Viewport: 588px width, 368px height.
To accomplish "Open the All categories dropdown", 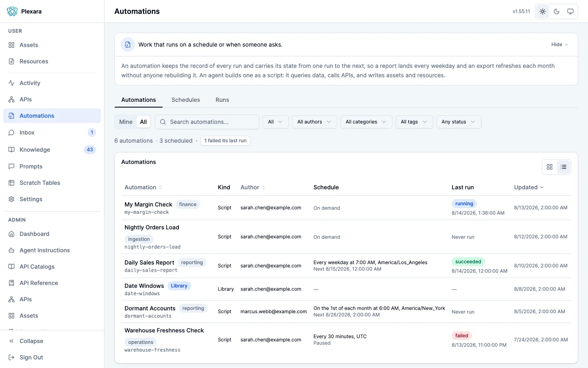I will click(x=366, y=122).
